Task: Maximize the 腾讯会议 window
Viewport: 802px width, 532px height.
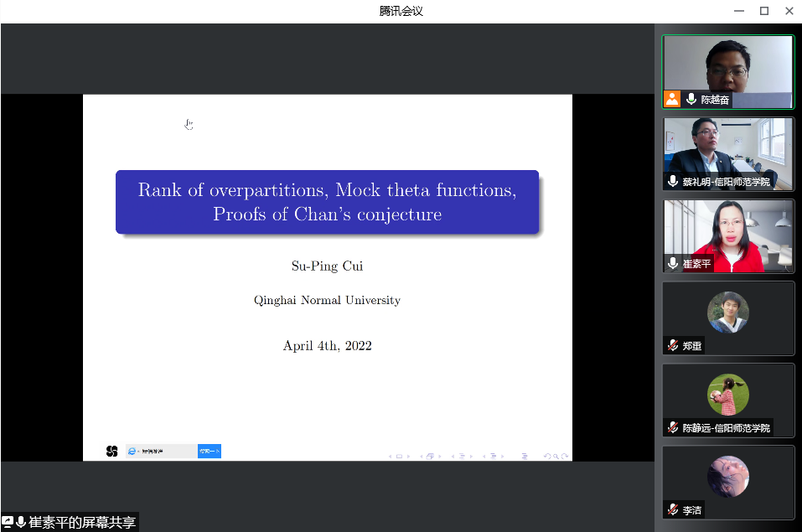Action: (763, 11)
